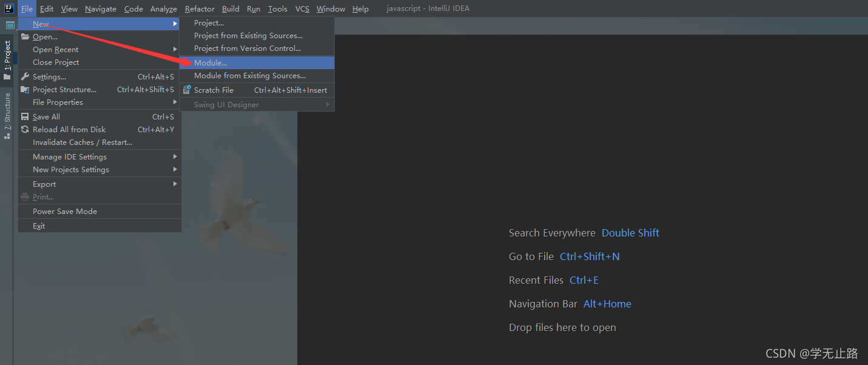Click the Structure icon in the left sidebar
This screenshot has height=365, width=868.
tap(8, 135)
